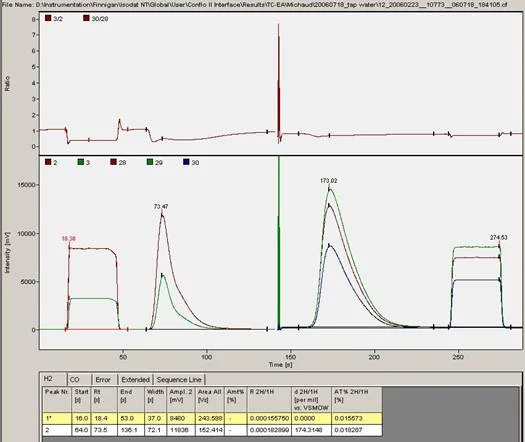
Task: Select the mass 30 trace legend marker
Action: [x=186, y=162]
